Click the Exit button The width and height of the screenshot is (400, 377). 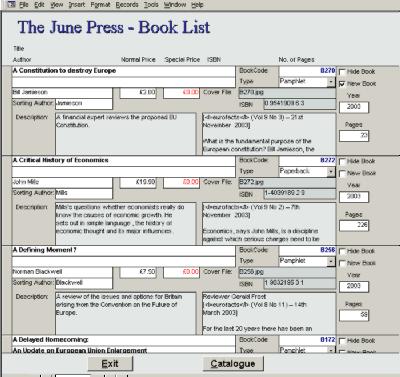click(x=110, y=364)
